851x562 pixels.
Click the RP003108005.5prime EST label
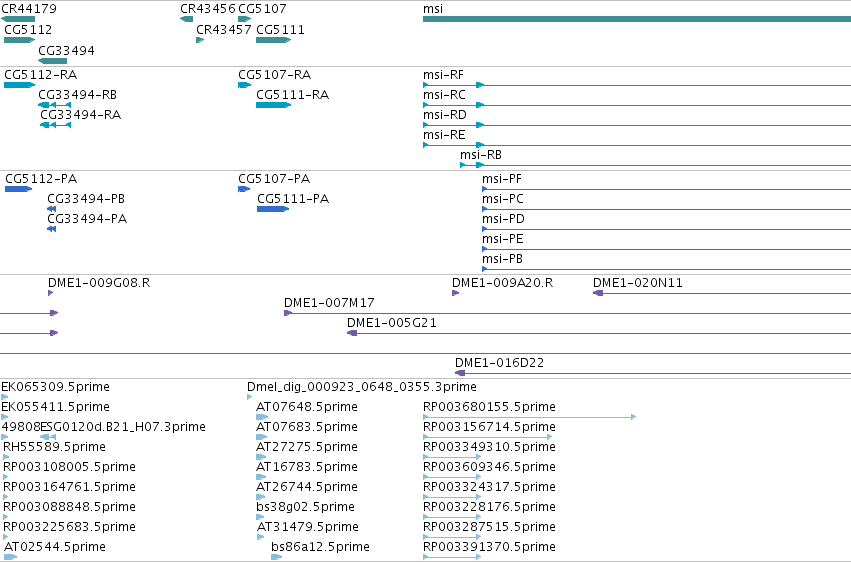69,468
